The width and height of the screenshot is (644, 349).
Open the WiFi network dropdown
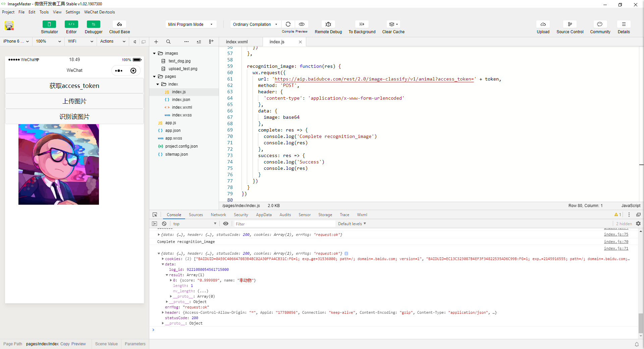(x=80, y=41)
